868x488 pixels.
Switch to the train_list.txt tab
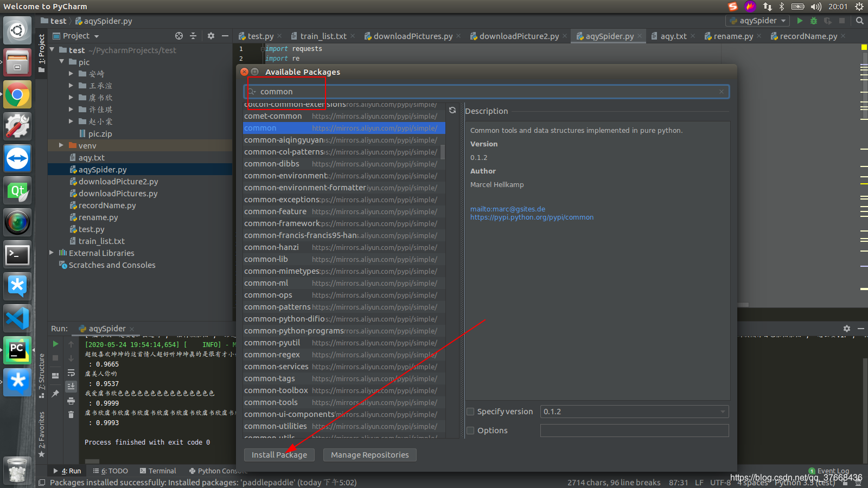click(323, 36)
